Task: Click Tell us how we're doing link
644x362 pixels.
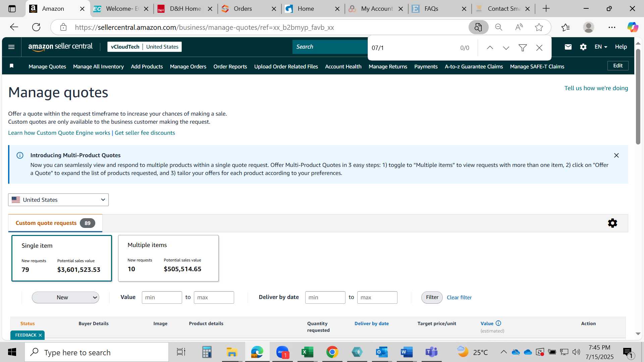Action: [x=596, y=88]
